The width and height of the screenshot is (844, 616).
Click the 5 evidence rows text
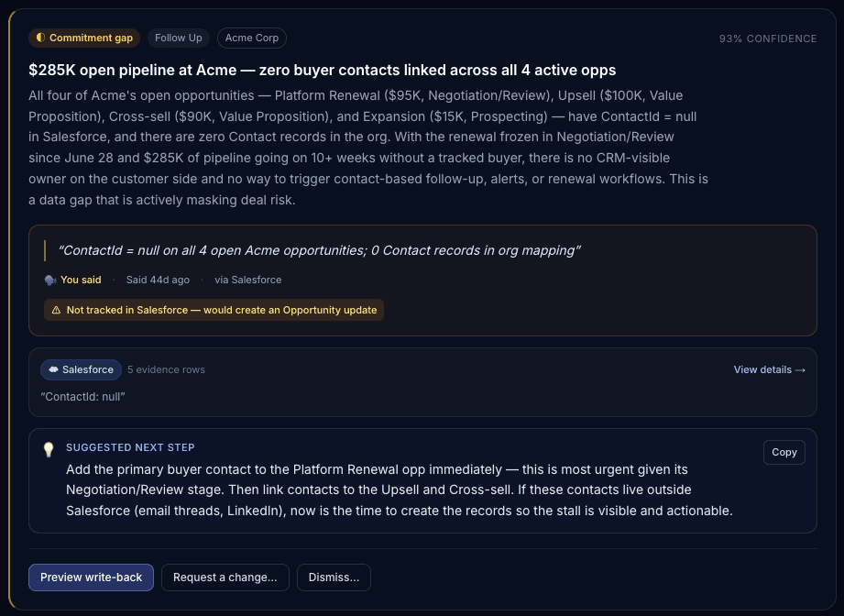tap(166, 370)
